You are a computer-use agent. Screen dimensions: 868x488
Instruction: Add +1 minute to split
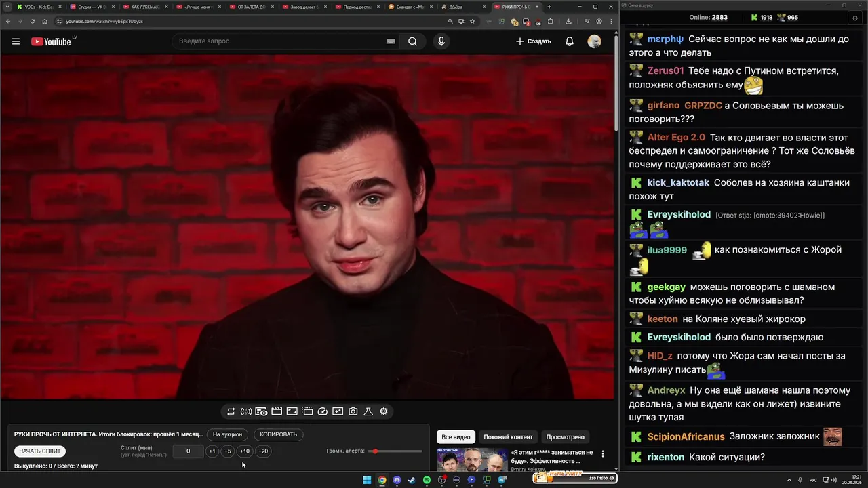tap(212, 451)
